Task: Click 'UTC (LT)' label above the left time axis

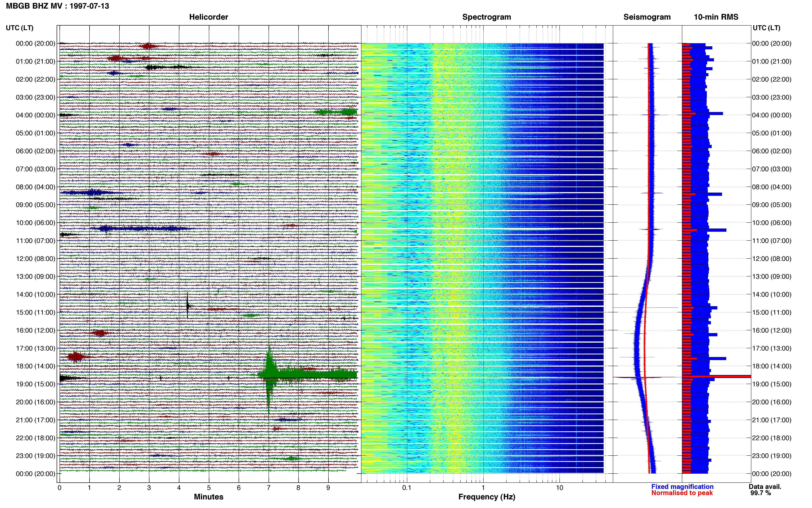Action: (20, 28)
